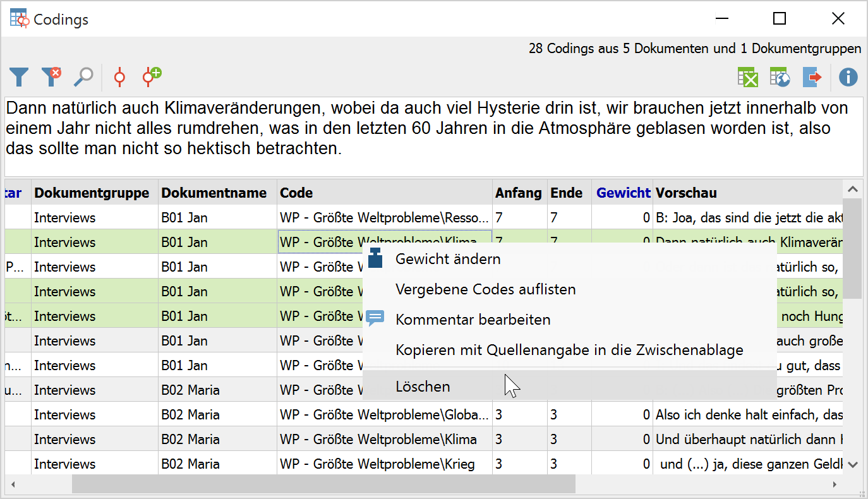Open the blue info icon

click(x=848, y=78)
